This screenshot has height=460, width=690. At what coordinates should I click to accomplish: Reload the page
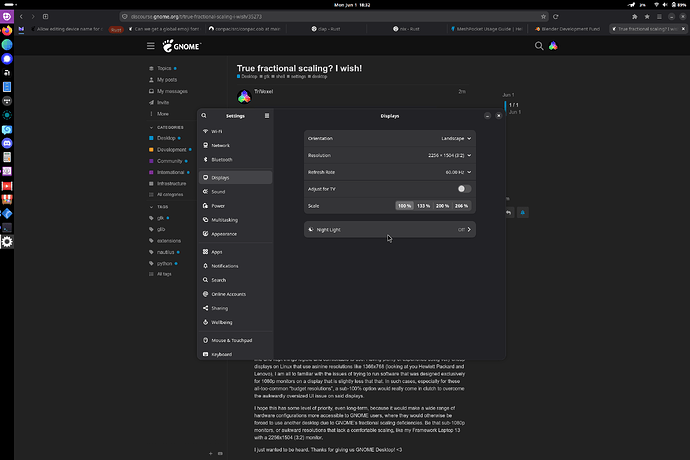(x=556, y=16)
